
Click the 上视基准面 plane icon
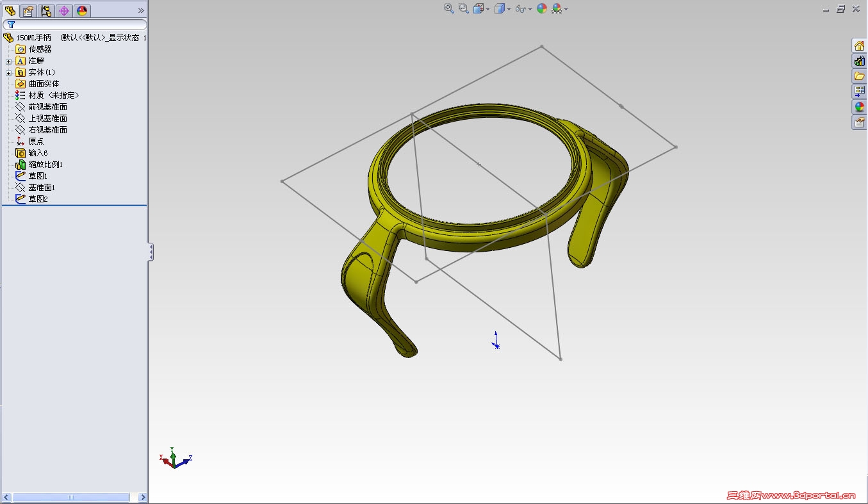[x=20, y=118]
